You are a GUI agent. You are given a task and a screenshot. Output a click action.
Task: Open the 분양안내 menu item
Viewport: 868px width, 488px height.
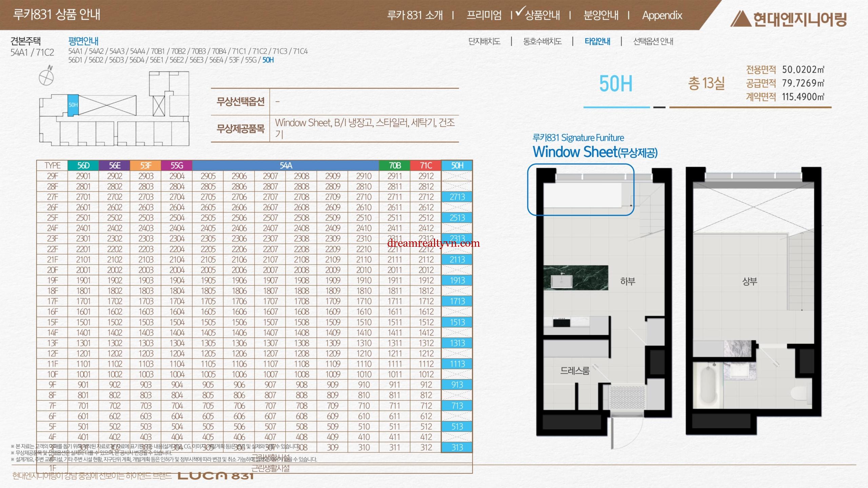(600, 15)
